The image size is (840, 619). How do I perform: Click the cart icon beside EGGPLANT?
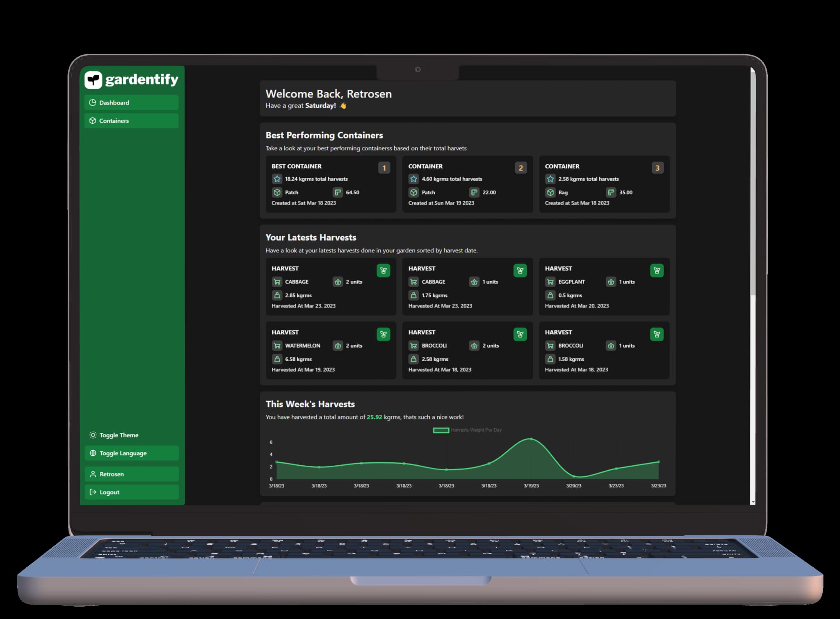pos(550,282)
